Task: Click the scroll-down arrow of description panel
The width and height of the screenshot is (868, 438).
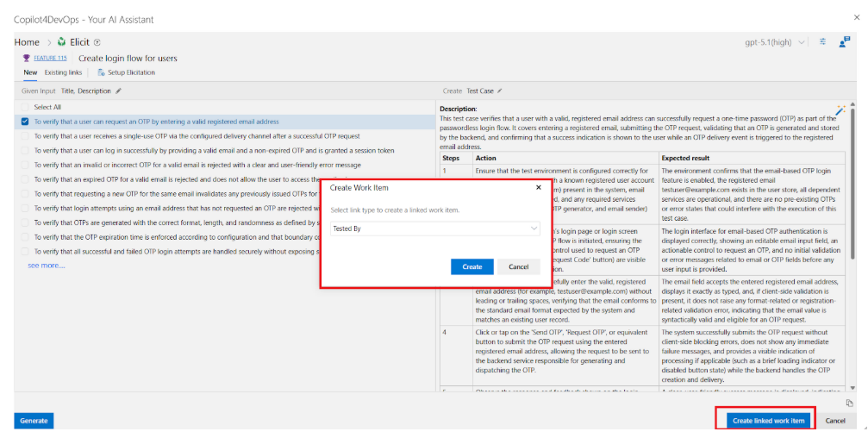Action: [852, 388]
